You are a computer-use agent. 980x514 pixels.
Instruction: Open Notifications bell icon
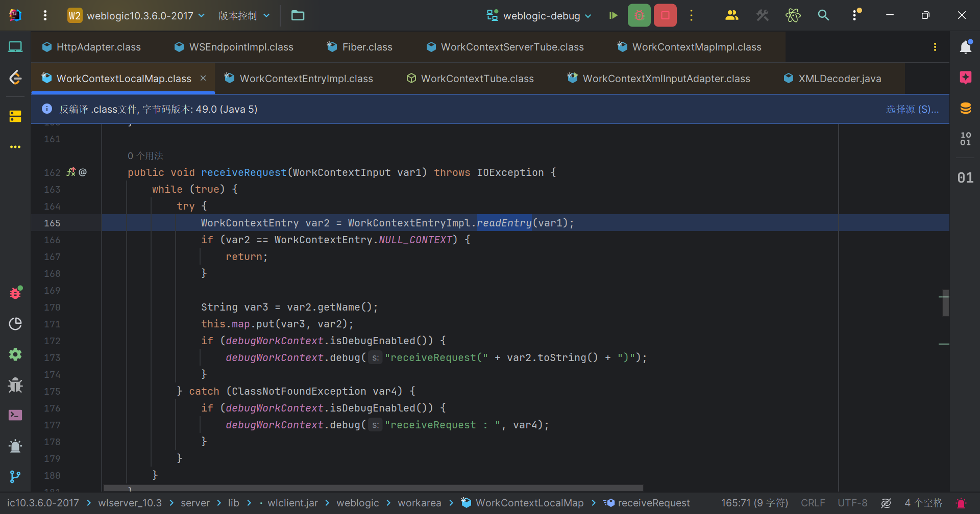click(x=965, y=47)
